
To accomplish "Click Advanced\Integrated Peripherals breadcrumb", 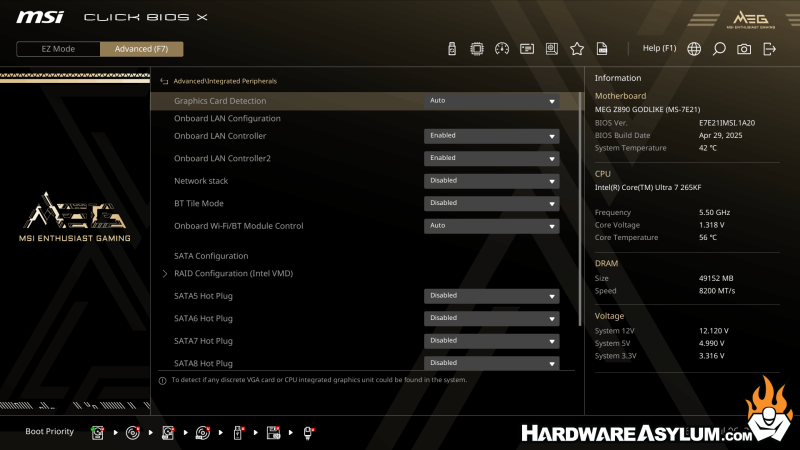I will [225, 81].
